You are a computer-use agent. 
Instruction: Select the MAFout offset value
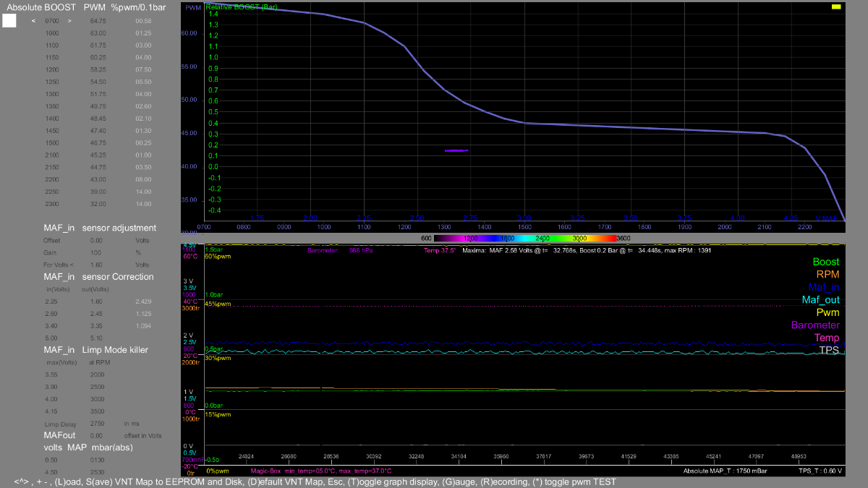pyautogui.click(x=96, y=435)
